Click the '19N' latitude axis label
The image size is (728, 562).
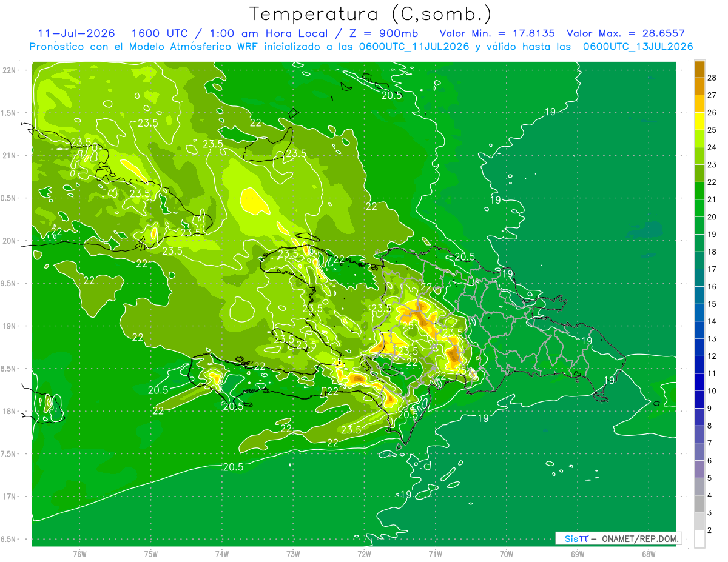point(10,326)
